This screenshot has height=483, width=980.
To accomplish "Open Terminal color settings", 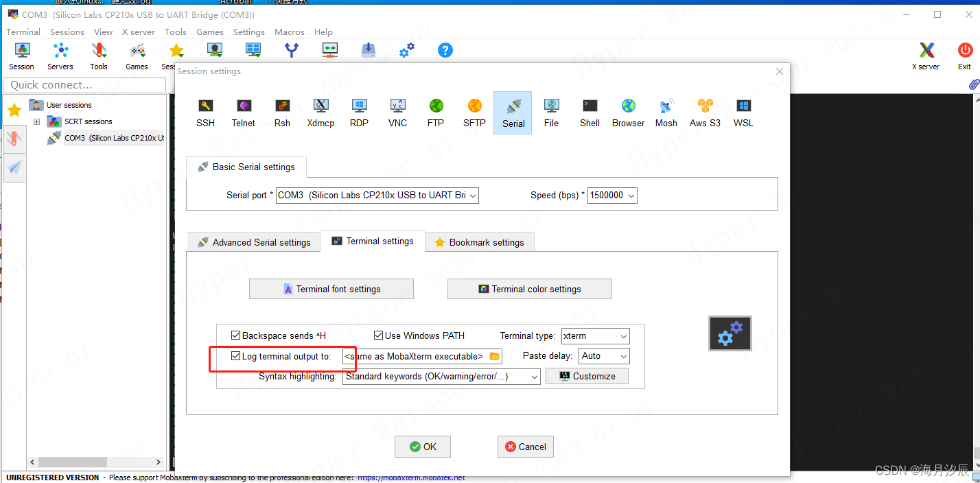I will coord(529,288).
